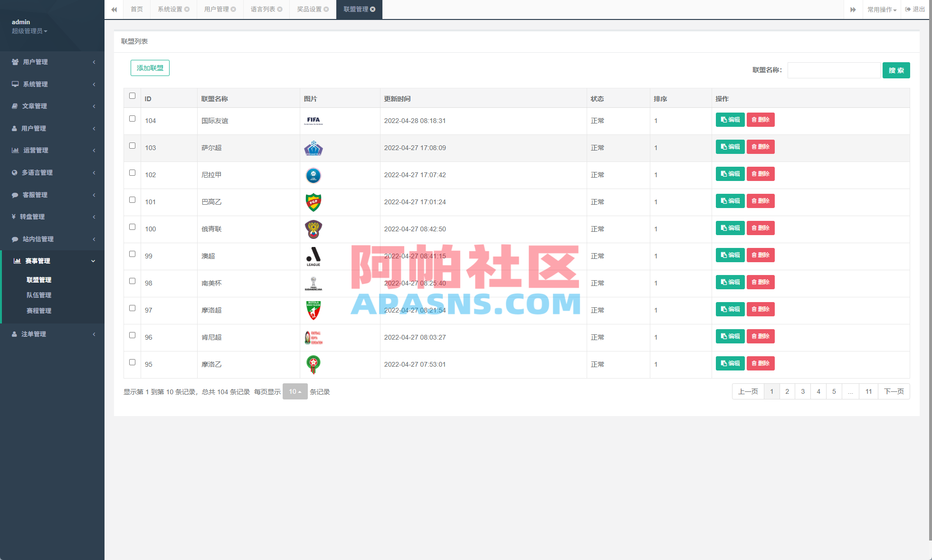Go to pagination page 5
The height and width of the screenshot is (560, 932).
(834, 391)
